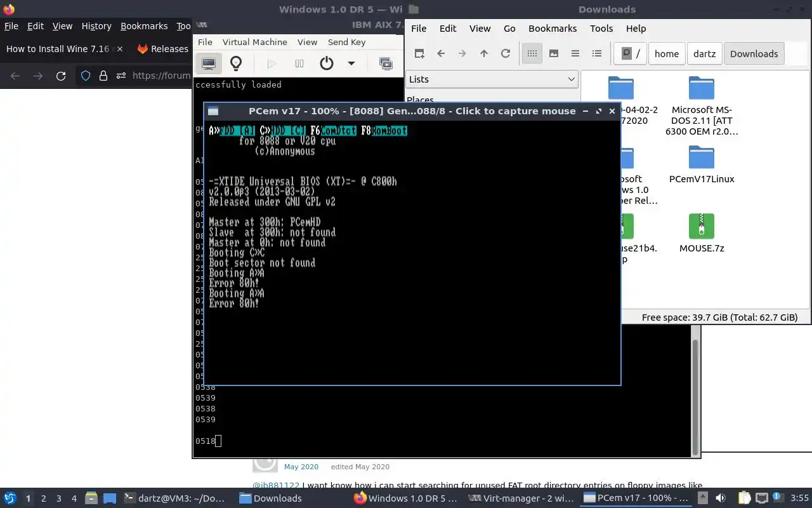Image resolution: width=812 pixels, height=508 pixels.
Task: Switch file manager to icon view
Action: (532, 53)
